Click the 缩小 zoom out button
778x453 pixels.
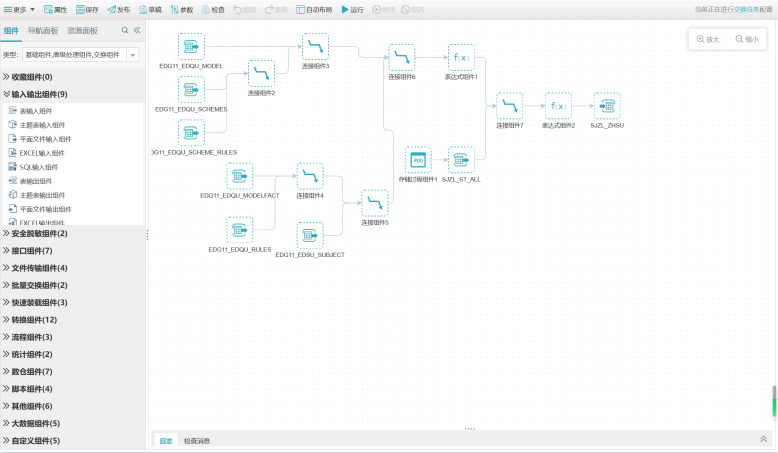pyautogui.click(x=745, y=39)
